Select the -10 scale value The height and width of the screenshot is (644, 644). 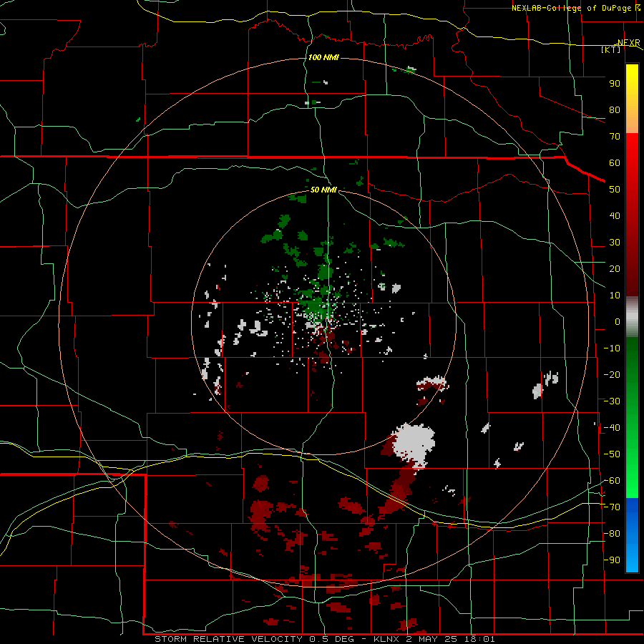pos(612,348)
